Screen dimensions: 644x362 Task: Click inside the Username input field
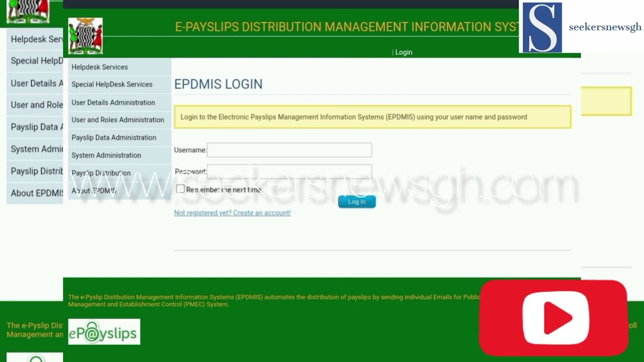tap(289, 150)
